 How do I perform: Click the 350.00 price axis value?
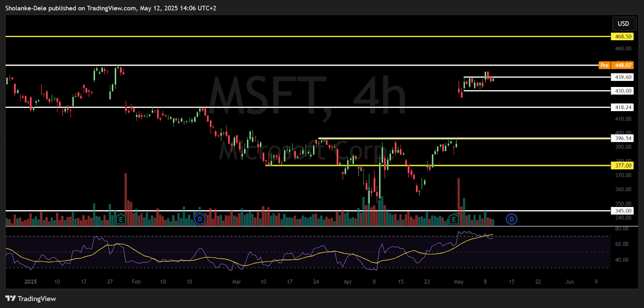pos(623,204)
